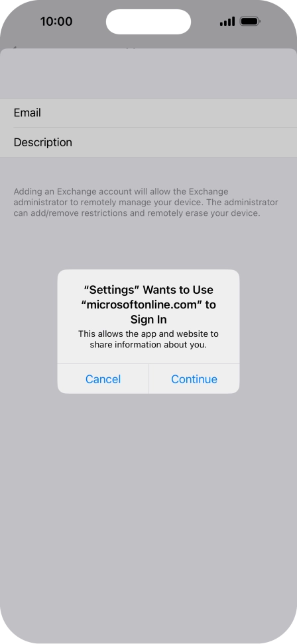Tap the "Email" row label
The image size is (297, 644).
click(x=27, y=113)
